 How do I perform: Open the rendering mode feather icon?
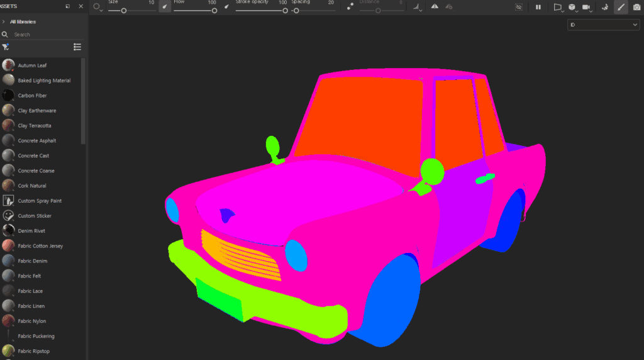pos(605,7)
